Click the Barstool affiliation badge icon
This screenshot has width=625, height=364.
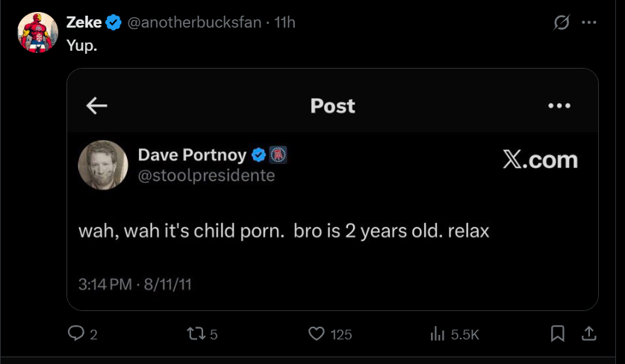278,155
